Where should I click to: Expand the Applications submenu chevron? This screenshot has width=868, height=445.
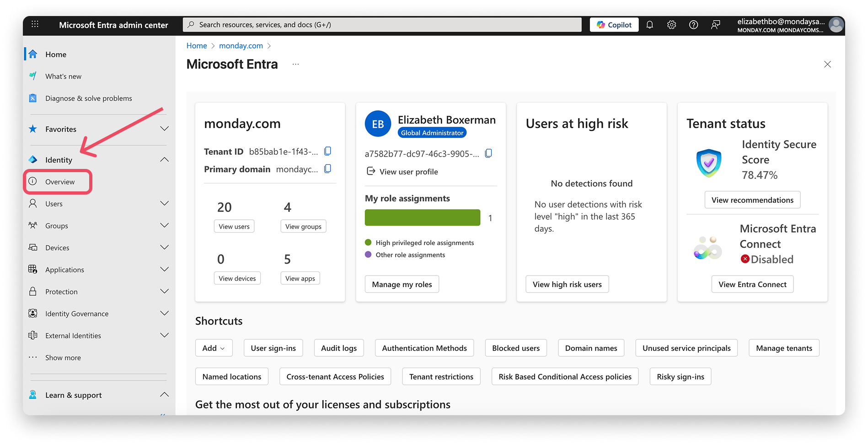pyautogui.click(x=165, y=269)
